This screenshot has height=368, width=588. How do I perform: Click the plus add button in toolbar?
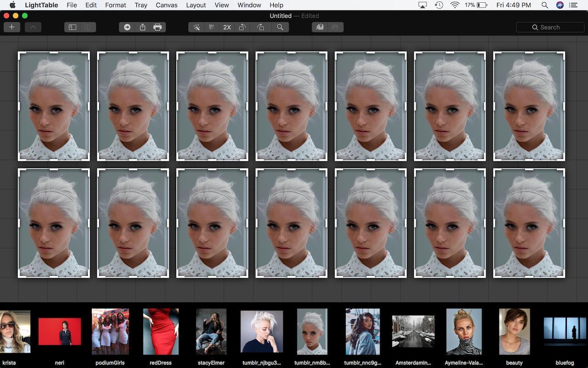pyautogui.click(x=11, y=27)
